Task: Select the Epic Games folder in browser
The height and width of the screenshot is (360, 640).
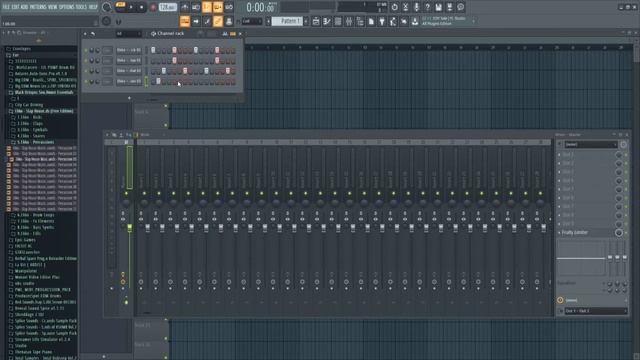Action: (25, 240)
